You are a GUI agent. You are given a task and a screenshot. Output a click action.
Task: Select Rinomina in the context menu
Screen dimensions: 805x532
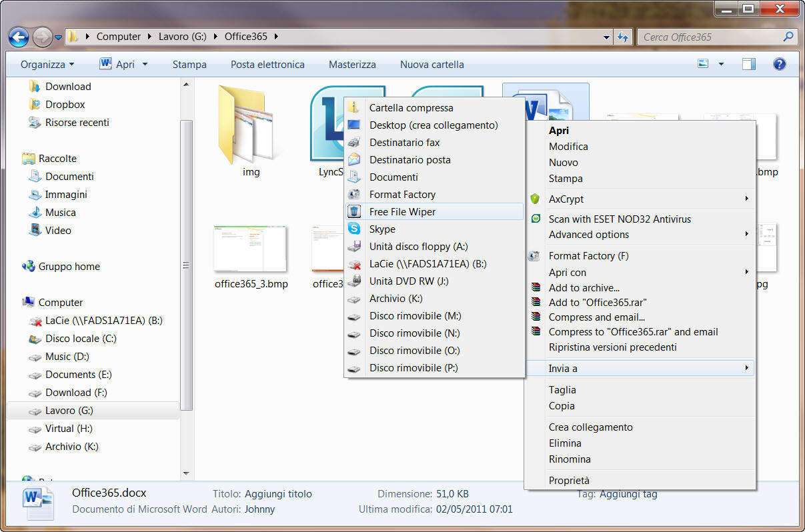point(570,459)
